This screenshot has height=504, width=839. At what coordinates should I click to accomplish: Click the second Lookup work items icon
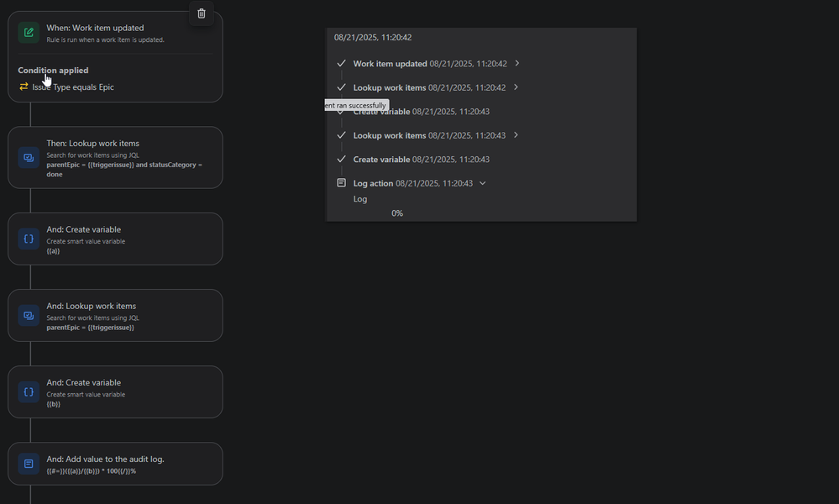[x=28, y=315]
